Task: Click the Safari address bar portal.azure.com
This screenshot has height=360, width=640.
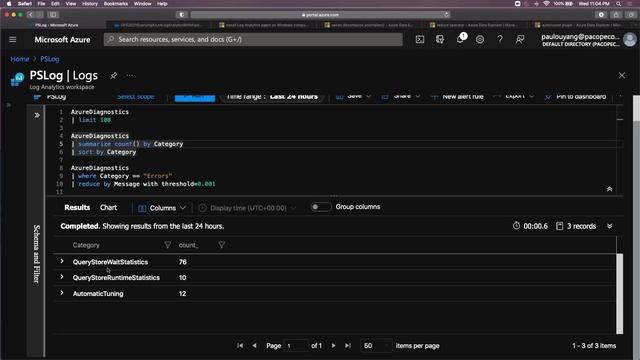Action: pyautogui.click(x=320, y=15)
